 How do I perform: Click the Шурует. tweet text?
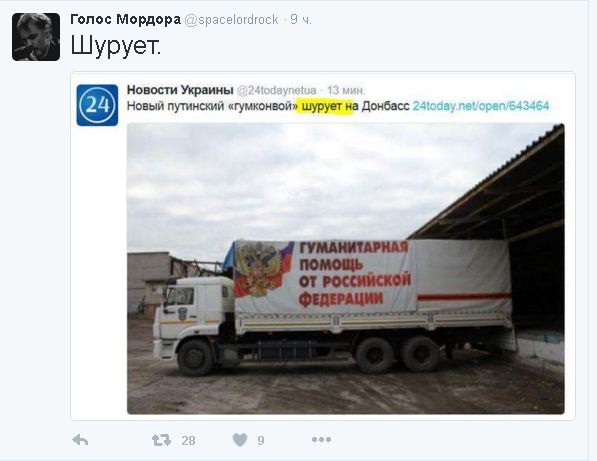click(x=116, y=46)
